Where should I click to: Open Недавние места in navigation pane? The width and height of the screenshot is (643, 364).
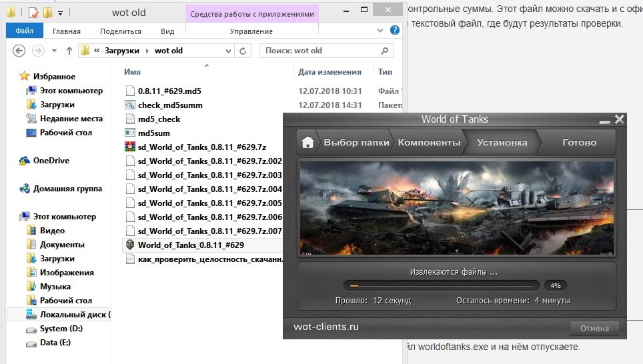point(71,119)
